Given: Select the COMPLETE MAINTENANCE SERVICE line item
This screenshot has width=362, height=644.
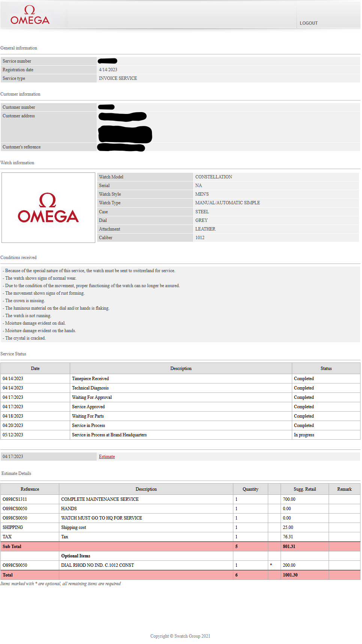Looking at the screenshot, I should coord(100,499).
